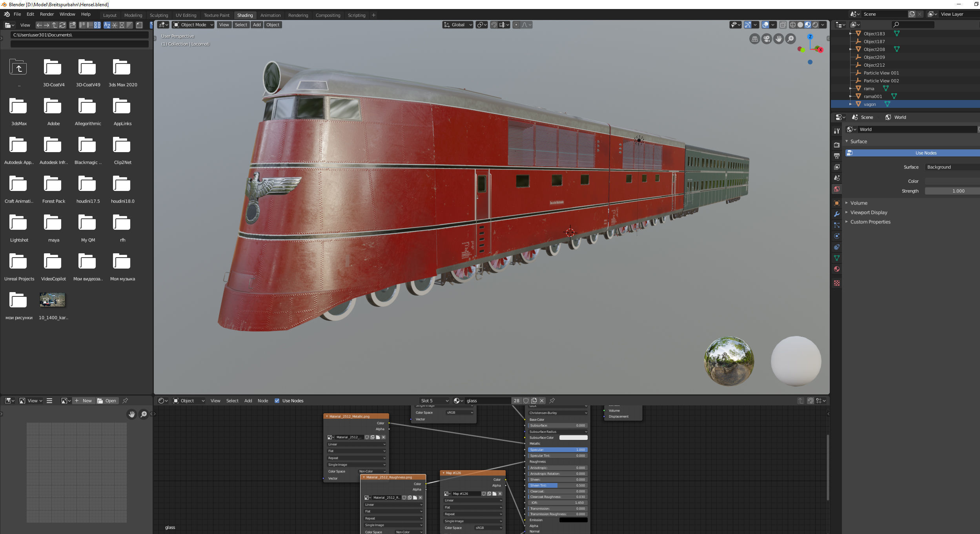Click the outliner search field

click(x=912, y=24)
